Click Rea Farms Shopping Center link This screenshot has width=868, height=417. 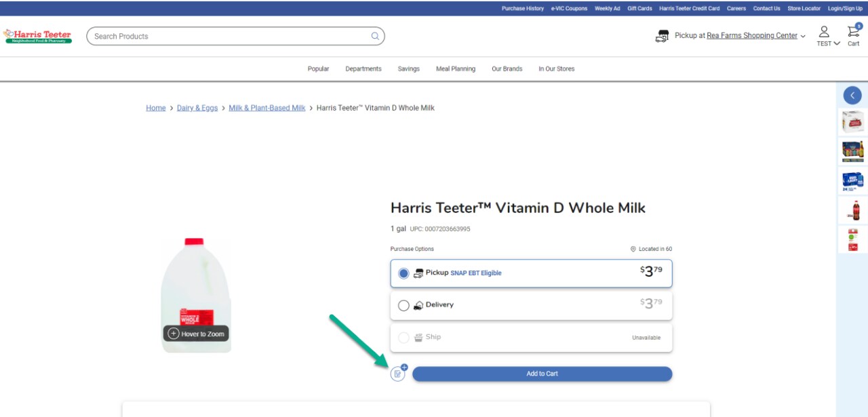(752, 36)
